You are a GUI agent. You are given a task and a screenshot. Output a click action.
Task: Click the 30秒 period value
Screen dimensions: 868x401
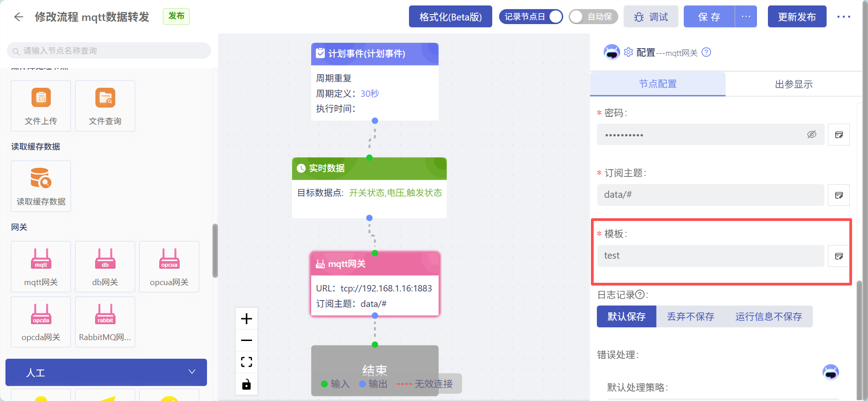click(x=370, y=94)
